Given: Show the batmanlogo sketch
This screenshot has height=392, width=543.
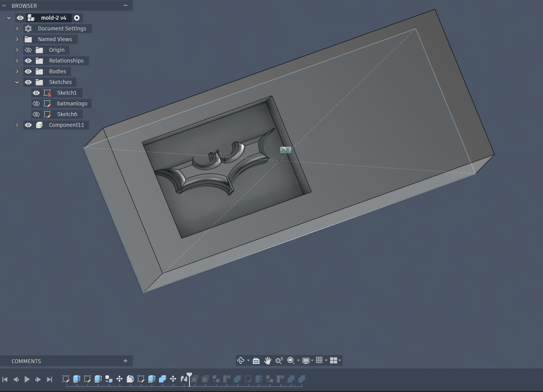Looking at the screenshot, I should tap(36, 104).
